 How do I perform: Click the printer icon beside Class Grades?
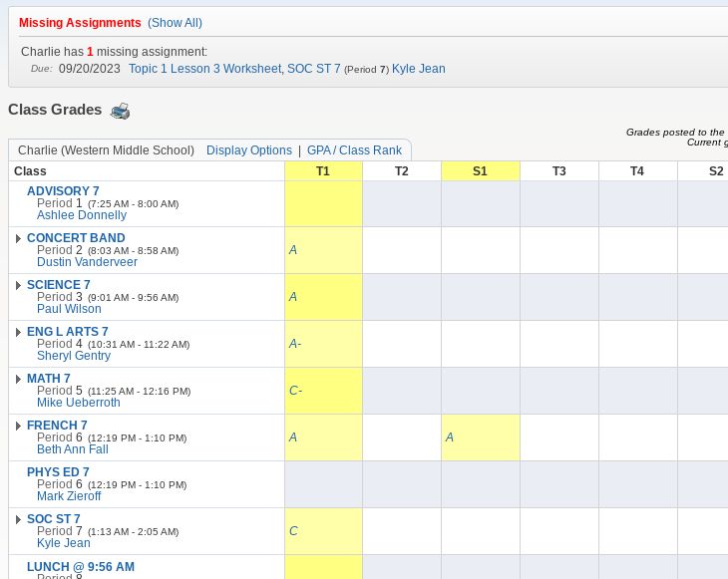click(120, 111)
